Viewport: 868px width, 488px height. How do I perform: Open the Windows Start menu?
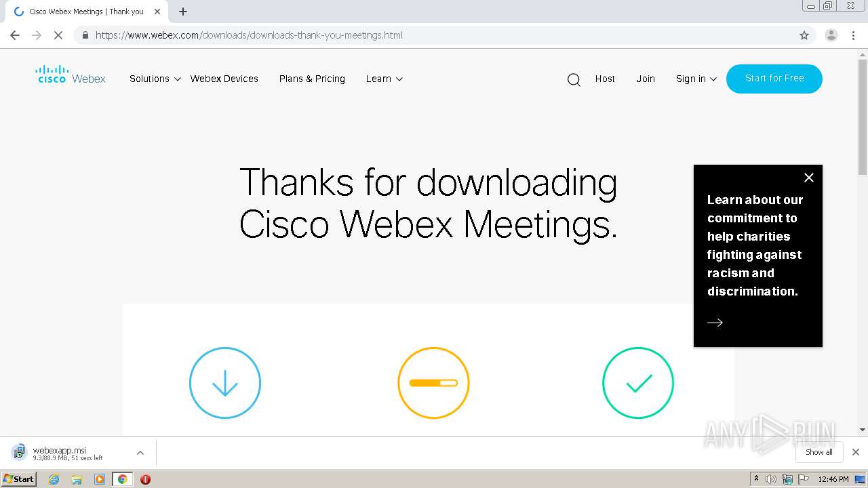tap(19, 479)
